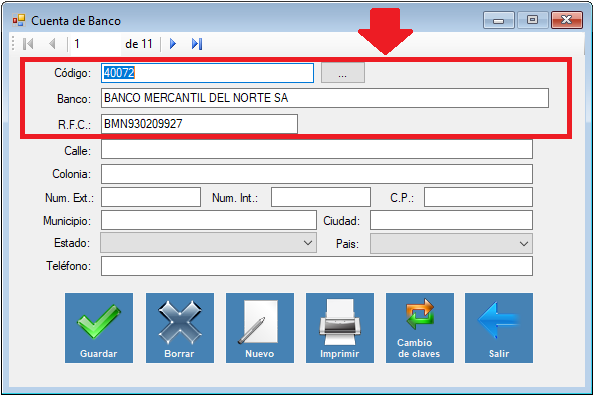The image size is (595, 396).
Task: Click the Código input field
Action: [207, 73]
